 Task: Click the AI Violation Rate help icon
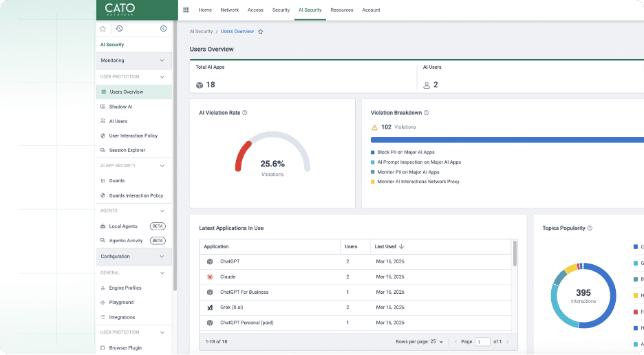(245, 113)
